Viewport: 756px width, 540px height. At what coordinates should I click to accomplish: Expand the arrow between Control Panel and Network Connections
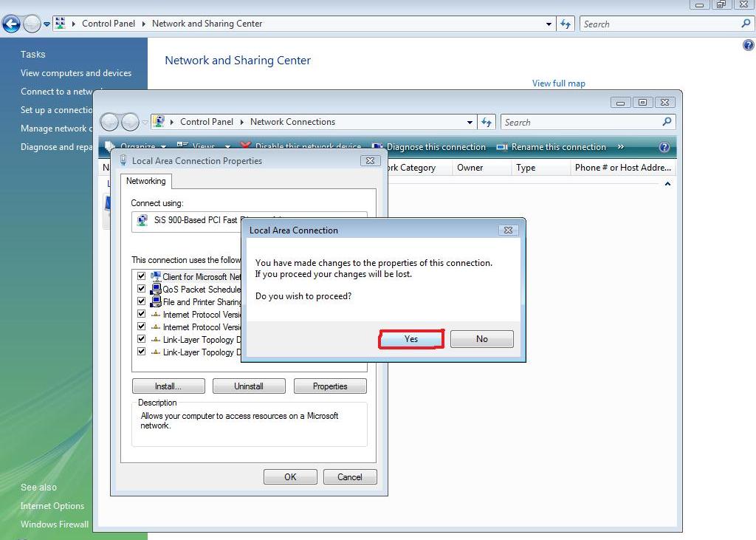click(242, 122)
